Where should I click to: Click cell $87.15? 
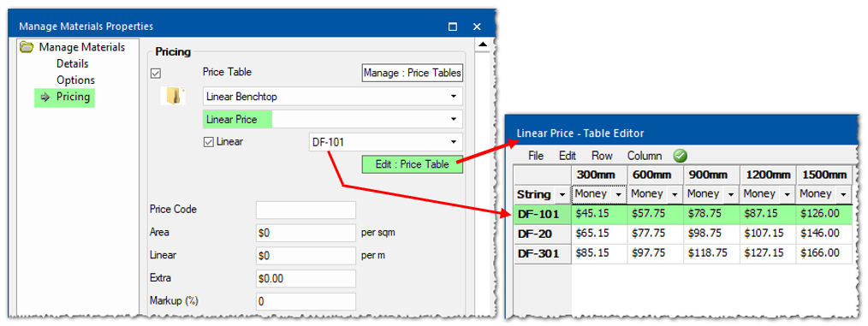pos(769,214)
